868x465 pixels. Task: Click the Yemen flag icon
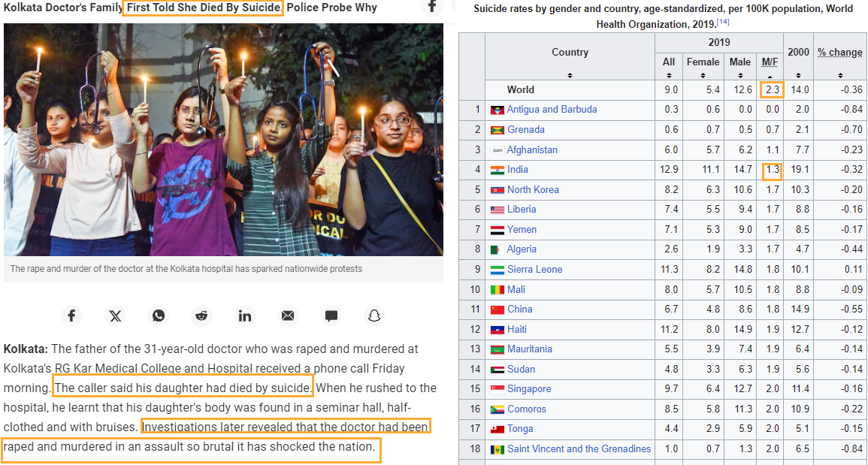[x=497, y=230]
